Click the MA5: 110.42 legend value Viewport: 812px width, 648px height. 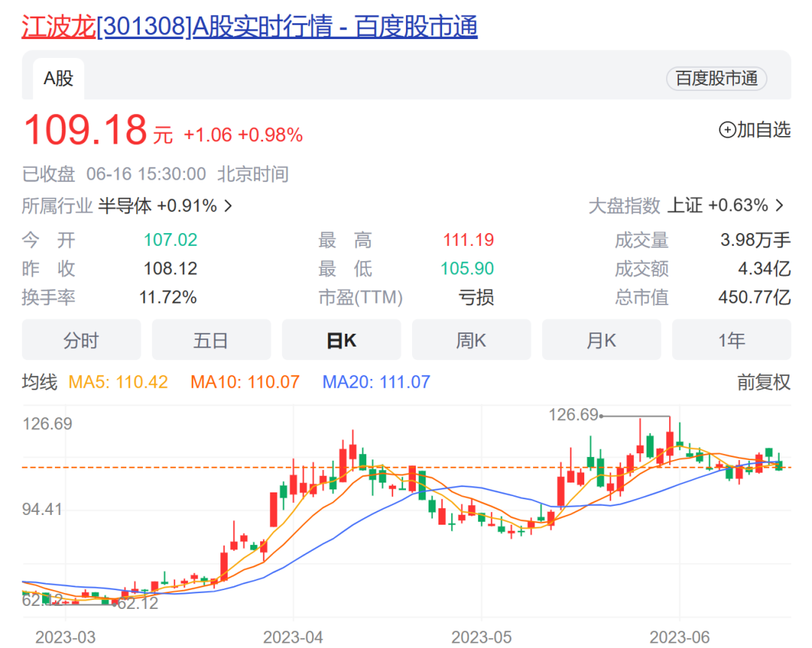(x=118, y=383)
